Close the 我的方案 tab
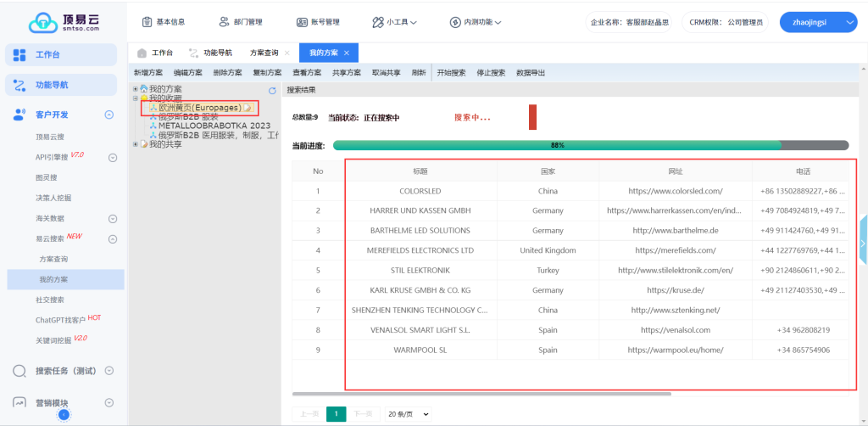868x426 pixels. 346,53
